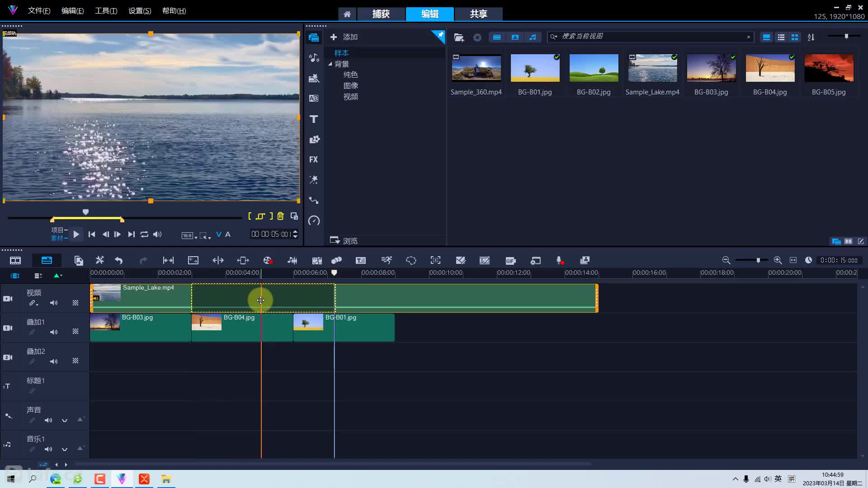Toggle showing audio files in library
The image size is (868, 488).
click(533, 38)
